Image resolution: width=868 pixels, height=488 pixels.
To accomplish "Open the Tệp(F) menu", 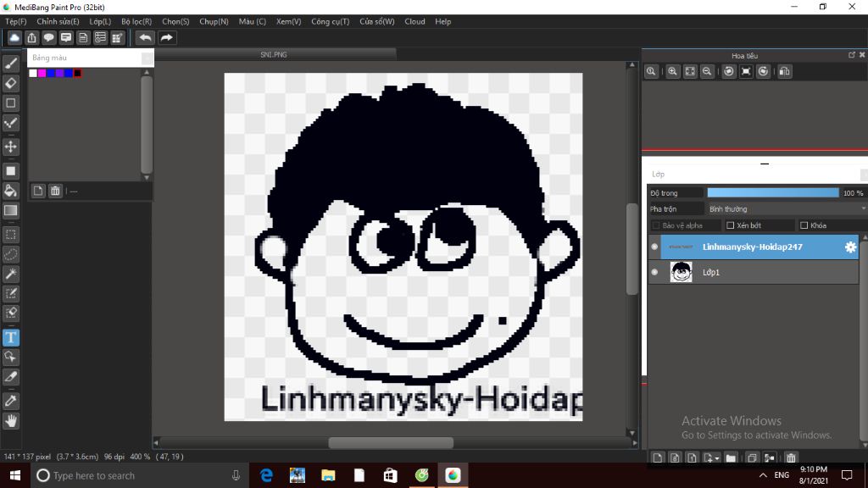I will pyautogui.click(x=16, y=21).
